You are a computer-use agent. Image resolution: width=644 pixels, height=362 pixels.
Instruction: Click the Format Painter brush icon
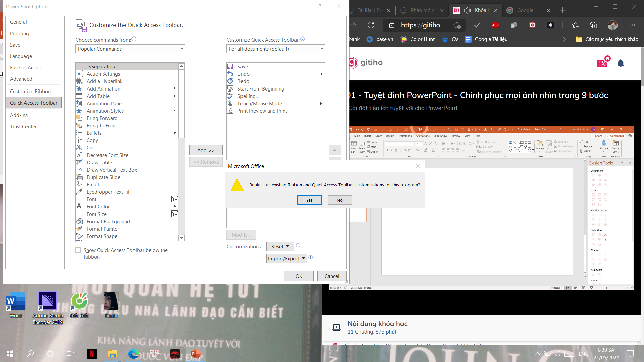point(79,229)
